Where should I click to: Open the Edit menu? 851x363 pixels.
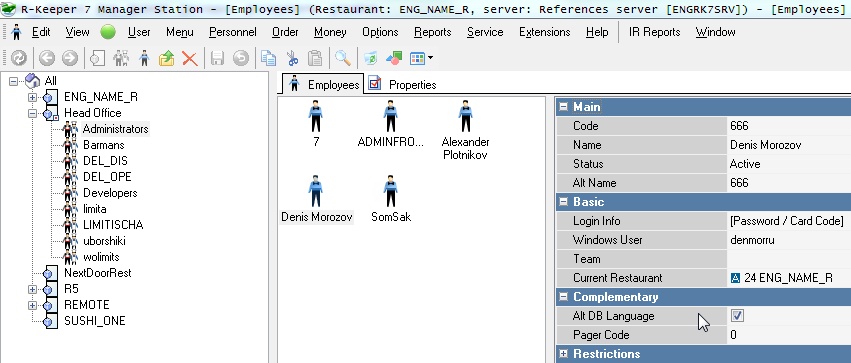[x=41, y=32]
